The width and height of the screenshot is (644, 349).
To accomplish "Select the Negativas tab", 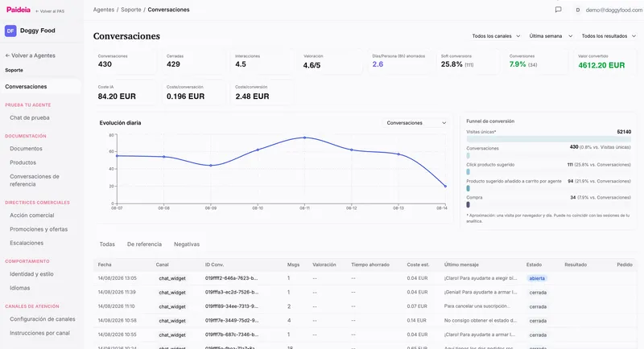I will 187,244.
